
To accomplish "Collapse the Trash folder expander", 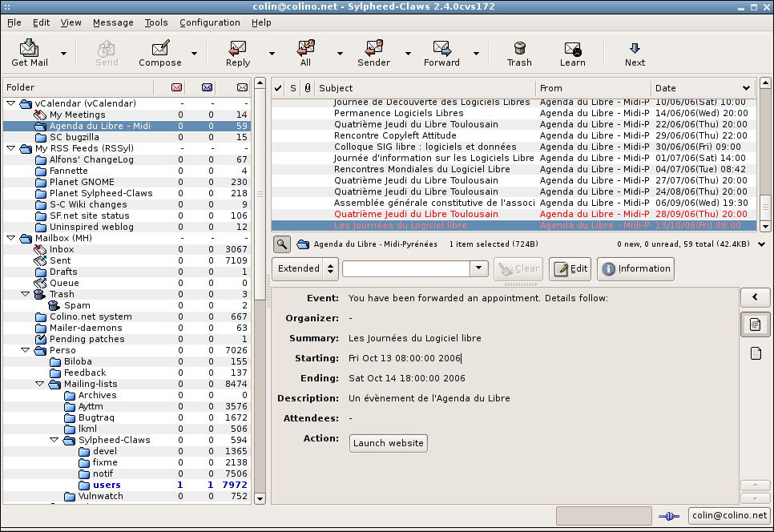I will tap(25, 294).
